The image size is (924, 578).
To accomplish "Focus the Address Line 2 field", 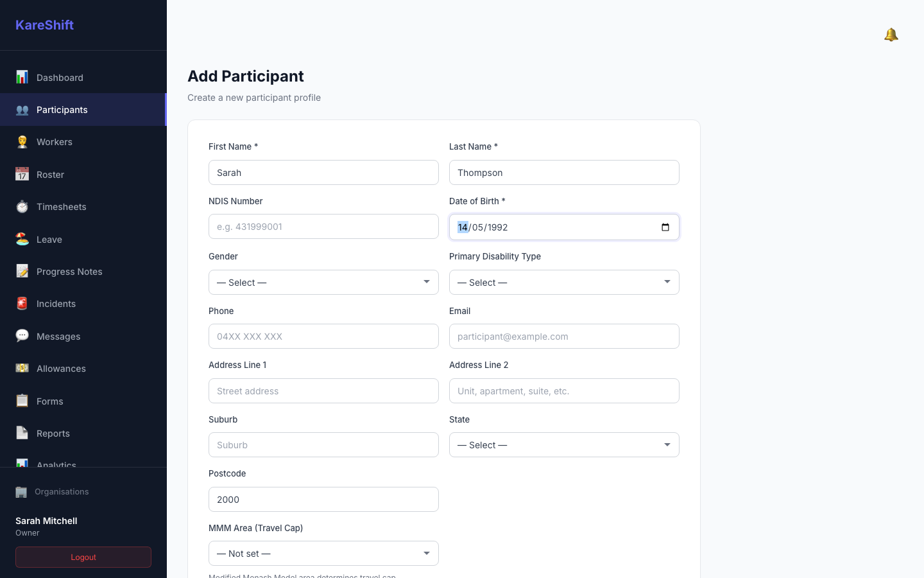I will [564, 390].
